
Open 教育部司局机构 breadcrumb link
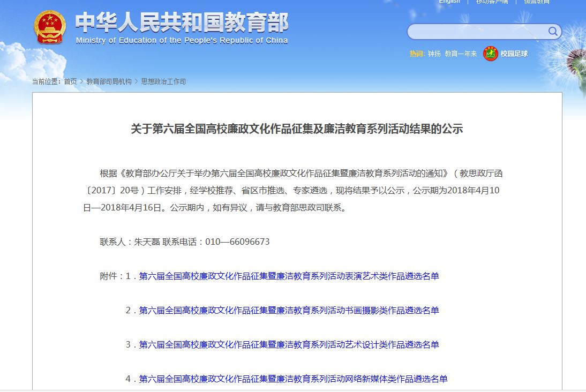(x=109, y=82)
